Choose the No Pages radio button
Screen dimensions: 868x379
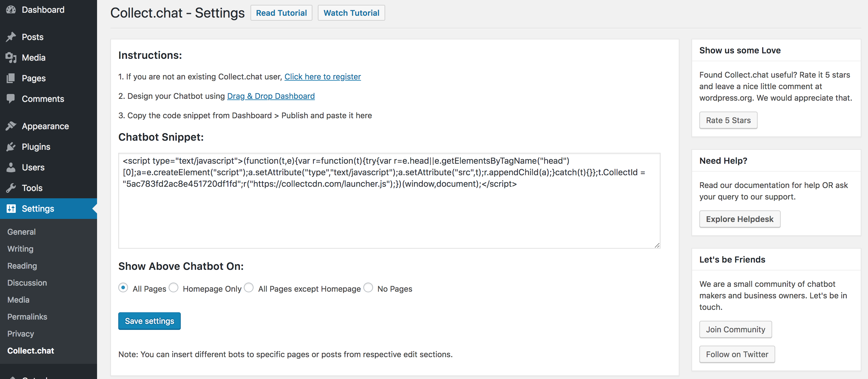point(368,288)
